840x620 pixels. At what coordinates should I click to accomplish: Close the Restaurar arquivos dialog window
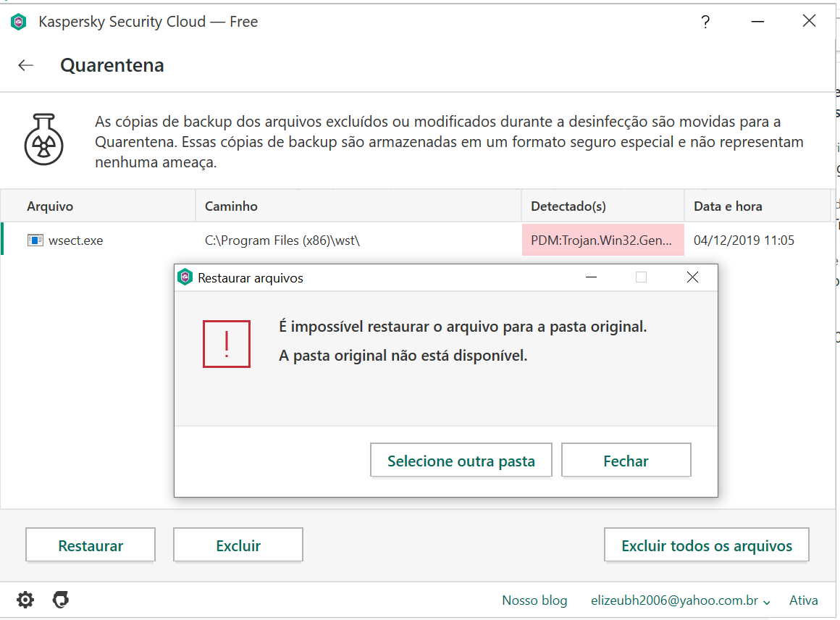point(692,277)
